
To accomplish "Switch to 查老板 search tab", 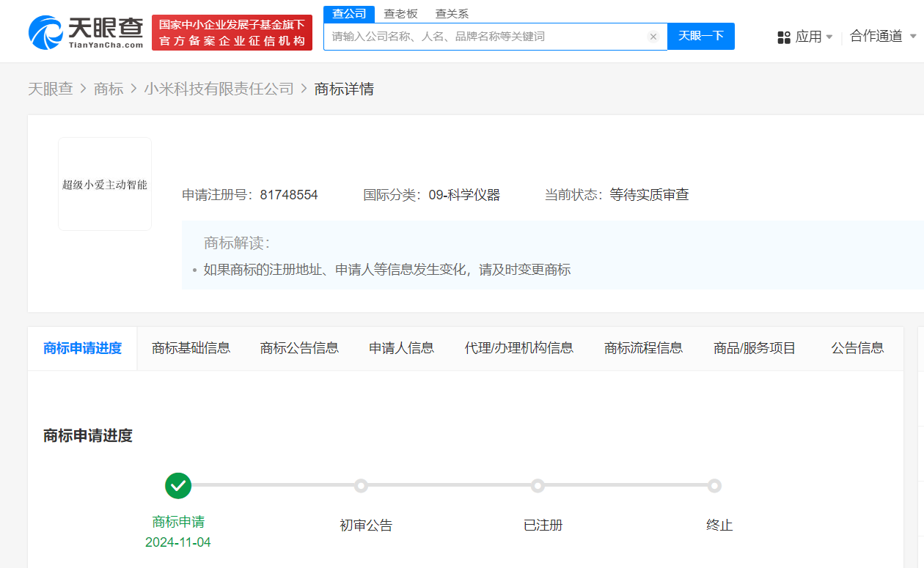I will tap(400, 14).
